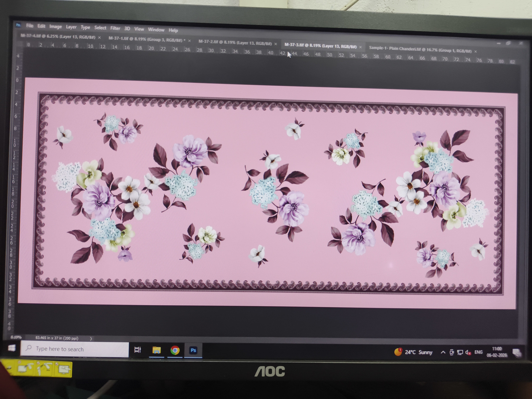The image size is (532, 399).
Task: Click the network status tray icon
Action: 460,352
